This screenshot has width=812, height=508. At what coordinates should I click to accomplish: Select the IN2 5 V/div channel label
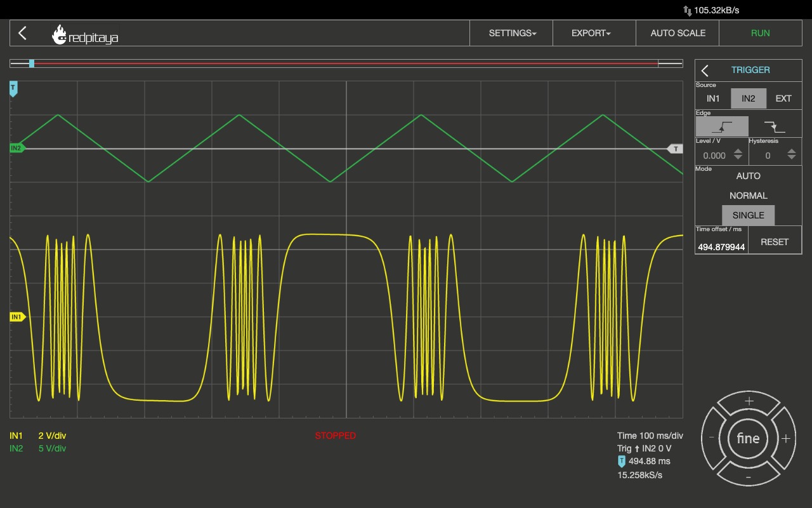[x=38, y=448]
